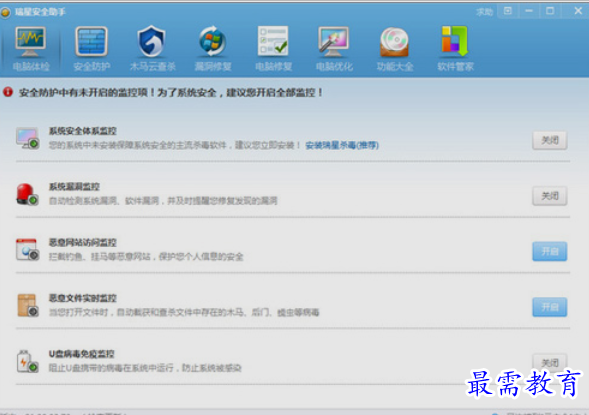Maximize the 瑞星安全助手 window
Screen dimensions: 589x415
point(550,11)
